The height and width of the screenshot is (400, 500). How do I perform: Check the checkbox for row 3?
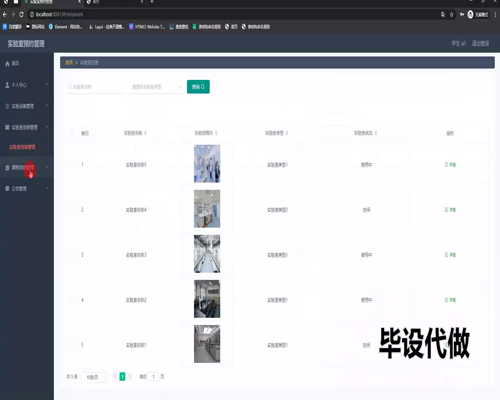point(72,255)
